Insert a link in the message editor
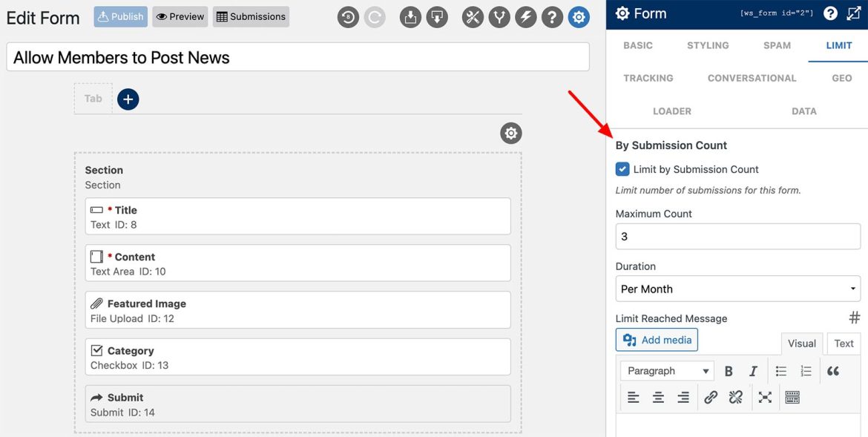 [710, 397]
